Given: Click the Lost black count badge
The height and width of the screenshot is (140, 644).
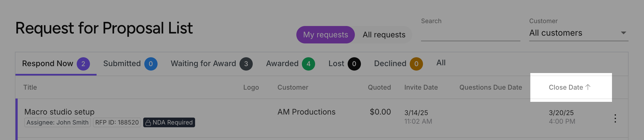Looking at the screenshot, I should [x=354, y=64].
